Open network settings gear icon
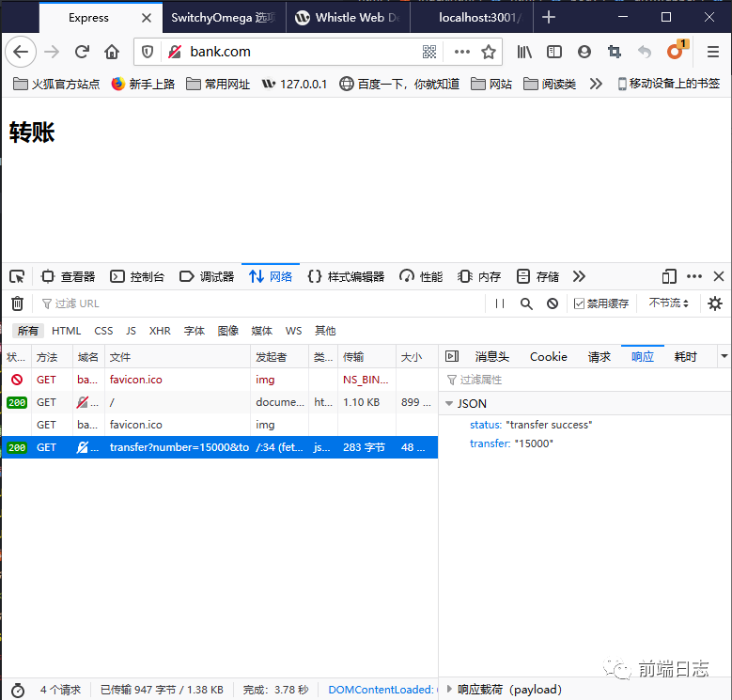 pos(715,303)
